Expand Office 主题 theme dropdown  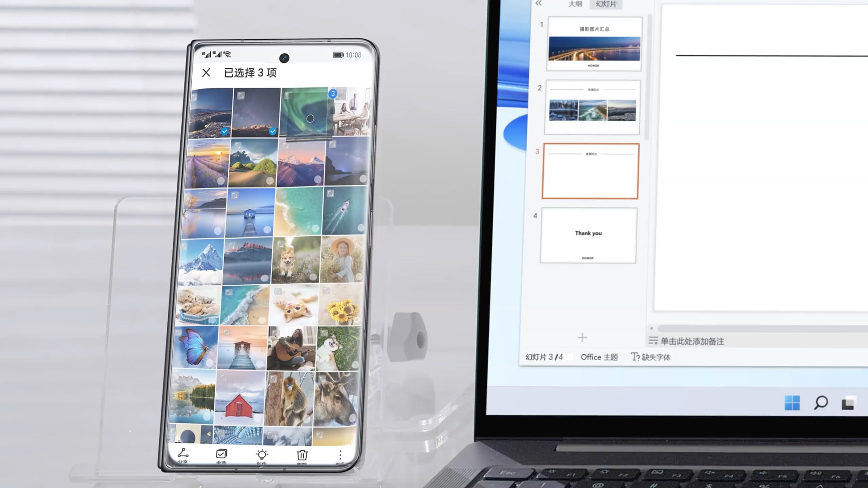(599, 357)
